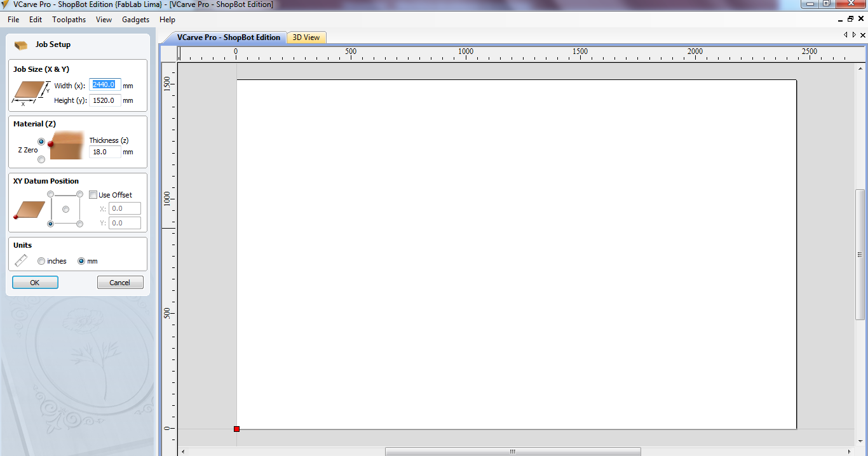Screen dimensions: 868x456
Task: Click the 2000 mark on horizontal ruler
Action: point(695,51)
